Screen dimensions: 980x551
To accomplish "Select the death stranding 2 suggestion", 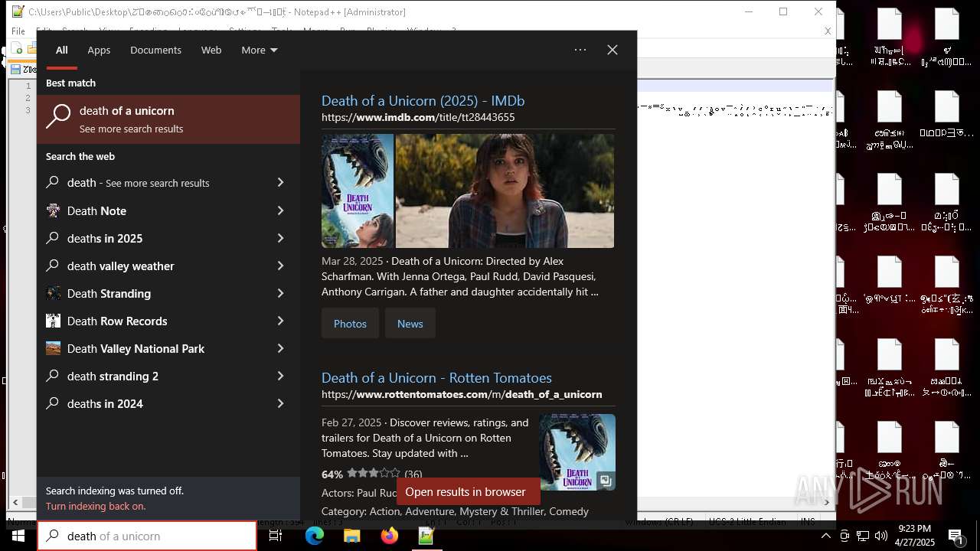I will coord(157,376).
